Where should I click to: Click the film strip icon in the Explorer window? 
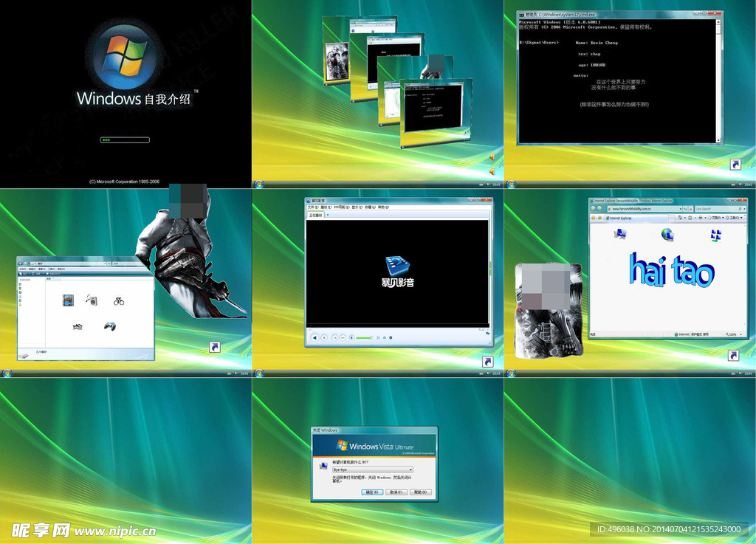68,300
